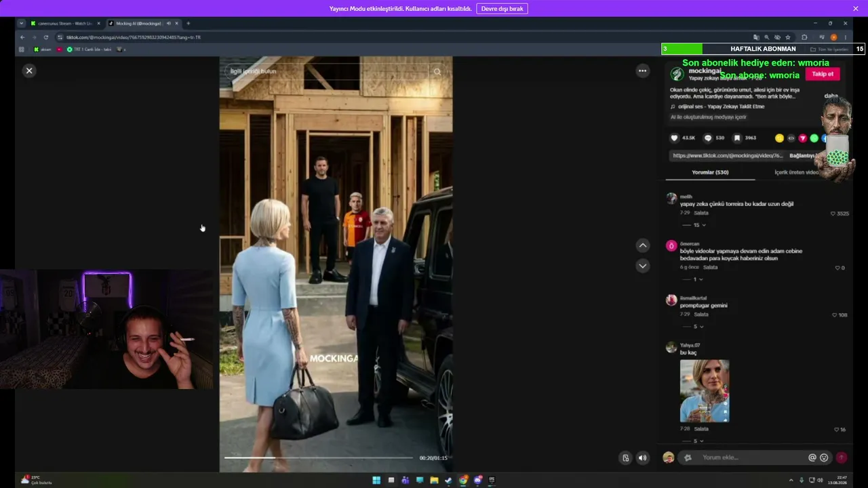Open the mockingai profile avatar
Image resolution: width=868 pixels, height=488 pixels.
coord(677,74)
